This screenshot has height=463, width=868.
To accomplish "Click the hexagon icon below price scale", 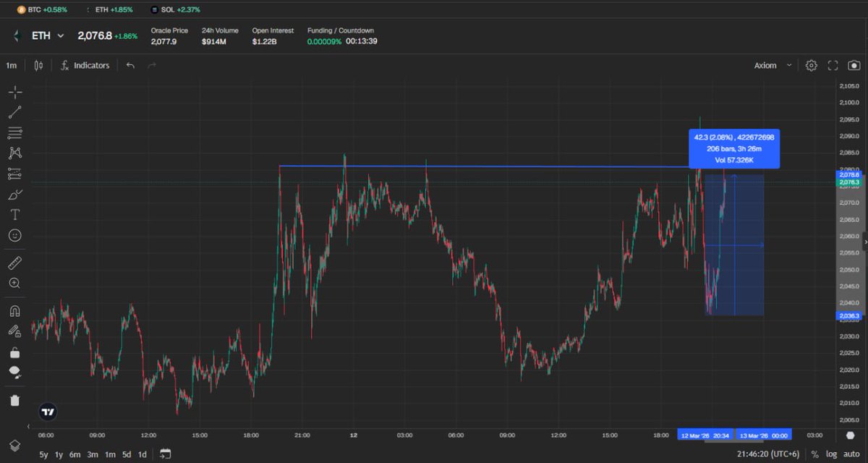I will (851, 435).
